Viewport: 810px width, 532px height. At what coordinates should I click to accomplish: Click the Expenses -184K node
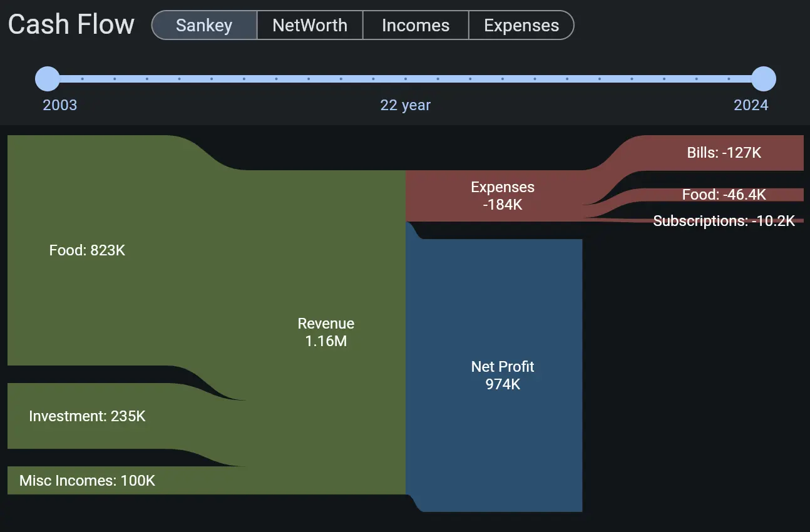[495, 196]
